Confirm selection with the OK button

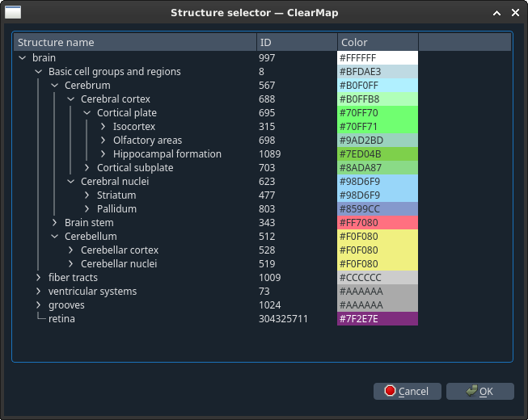(479, 391)
